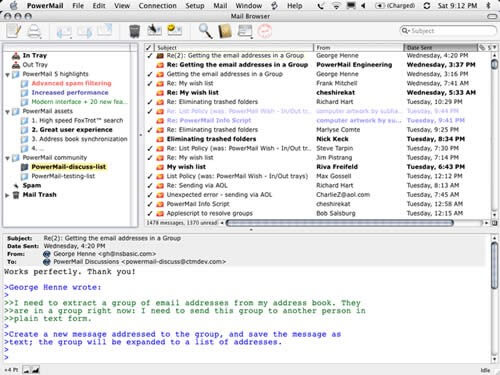Screen dimensions: 500x375
Task: Open the File menu
Action: (x=78, y=6)
